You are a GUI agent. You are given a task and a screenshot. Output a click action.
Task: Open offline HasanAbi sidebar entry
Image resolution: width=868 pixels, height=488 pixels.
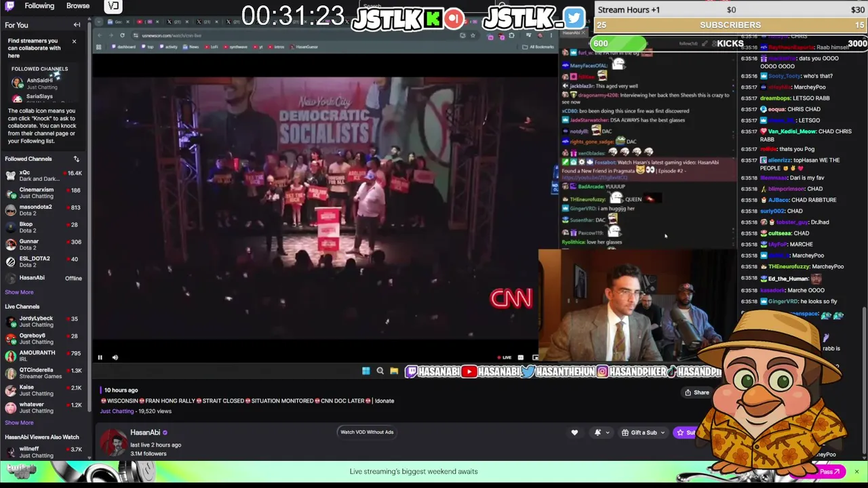43,278
